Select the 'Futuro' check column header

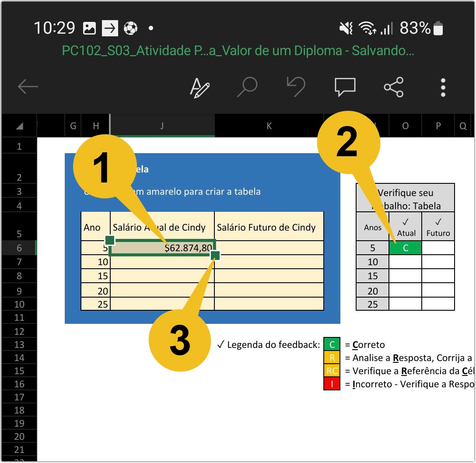point(438,227)
